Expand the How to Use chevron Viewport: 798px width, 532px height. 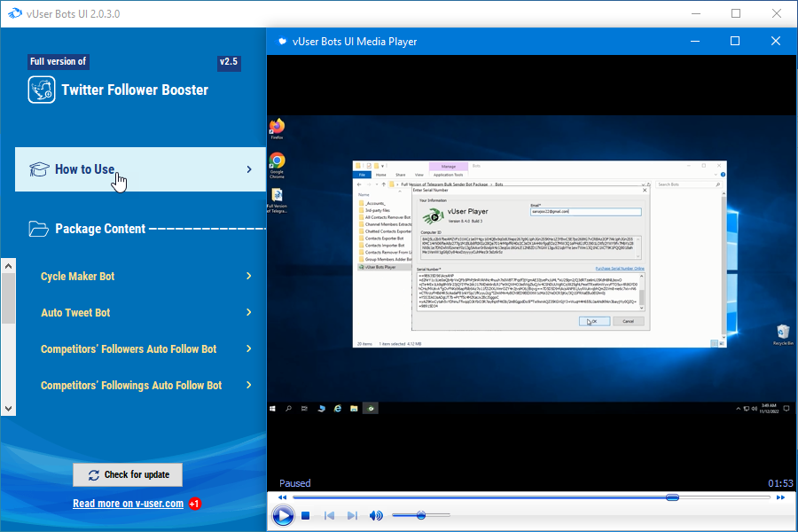click(249, 169)
